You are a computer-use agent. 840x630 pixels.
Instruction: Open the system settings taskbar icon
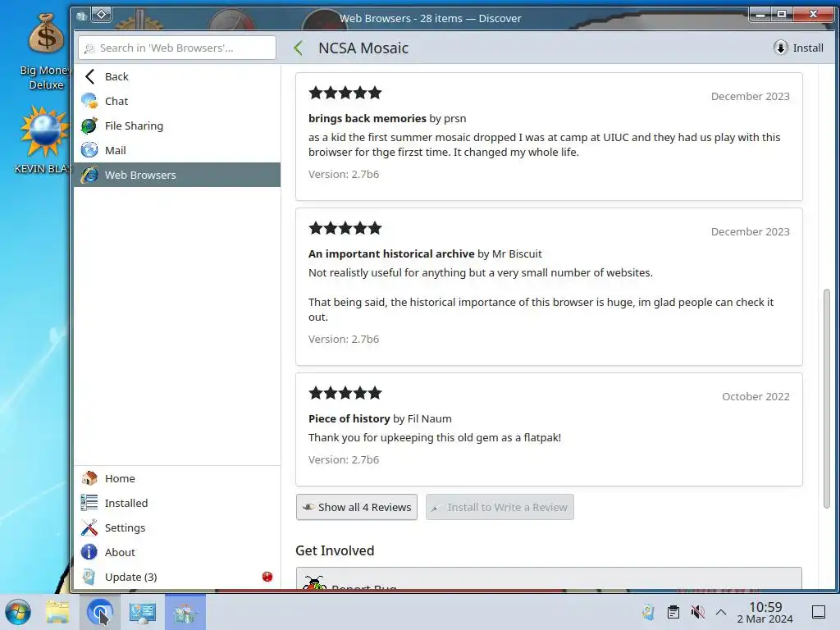(143, 612)
